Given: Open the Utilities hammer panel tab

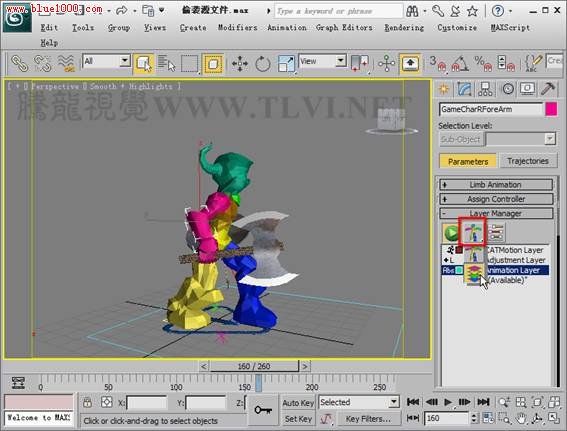Looking at the screenshot, I should click(x=548, y=89).
